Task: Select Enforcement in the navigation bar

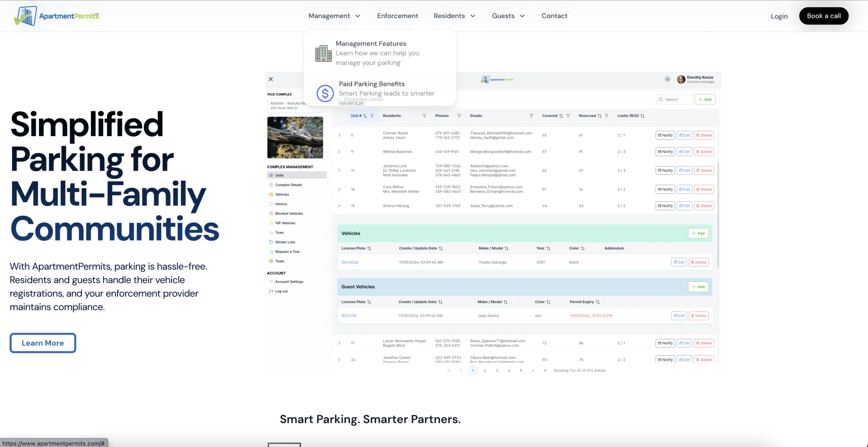Action: coord(397,16)
